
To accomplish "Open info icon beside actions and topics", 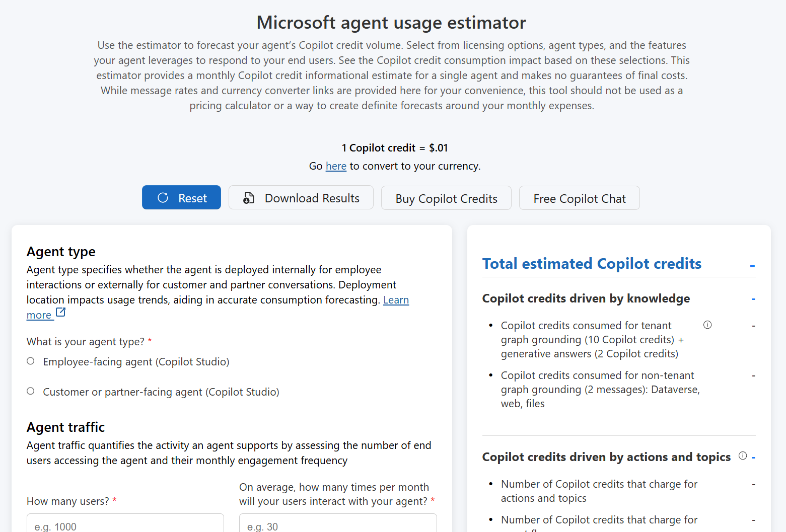I will point(743,456).
